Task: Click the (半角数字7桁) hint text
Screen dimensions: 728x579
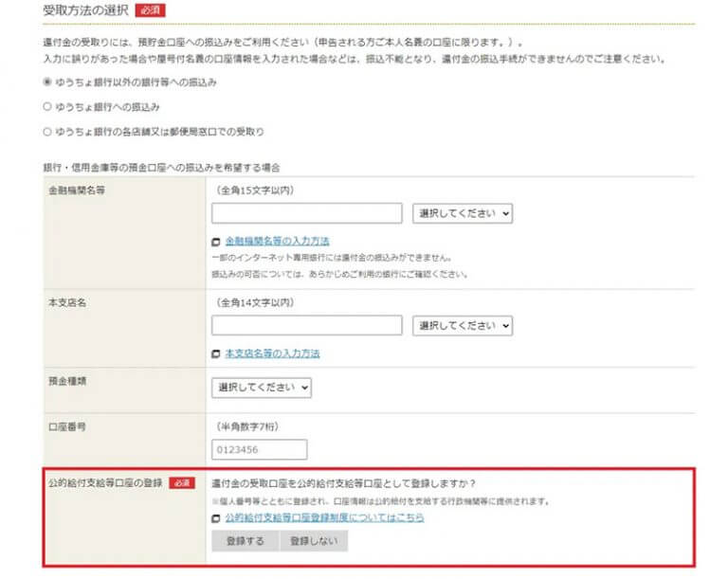Action: coord(247,426)
